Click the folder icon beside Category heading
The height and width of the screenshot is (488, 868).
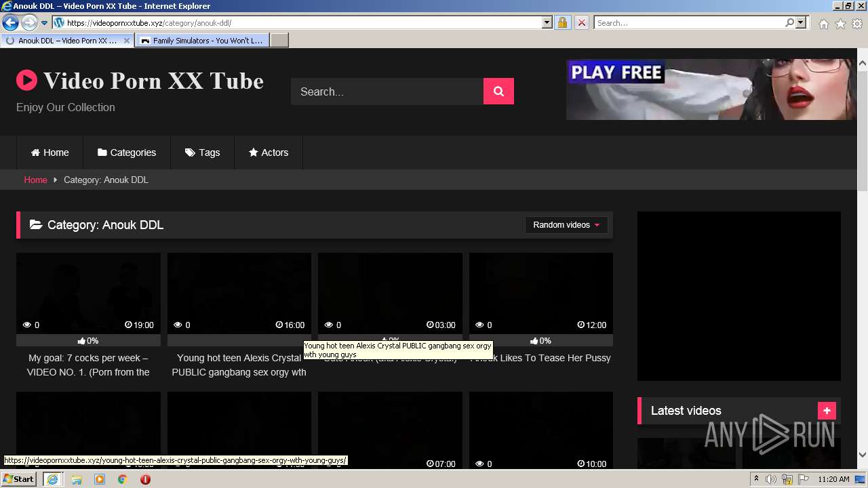tap(36, 225)
